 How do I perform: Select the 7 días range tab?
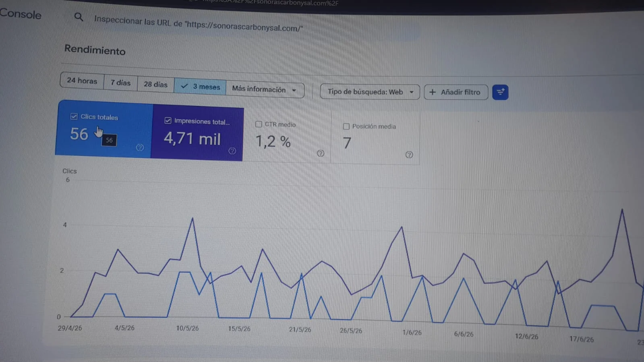tap(121, 83)
